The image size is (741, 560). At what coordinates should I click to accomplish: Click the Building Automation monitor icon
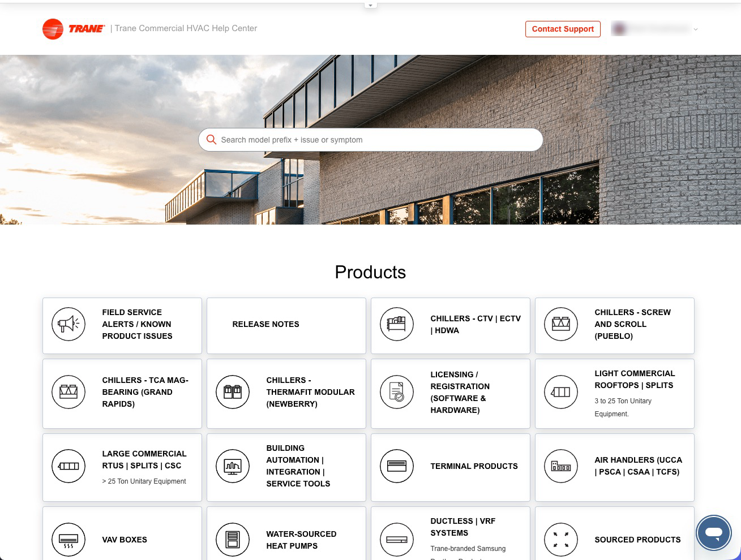point(233,466)
